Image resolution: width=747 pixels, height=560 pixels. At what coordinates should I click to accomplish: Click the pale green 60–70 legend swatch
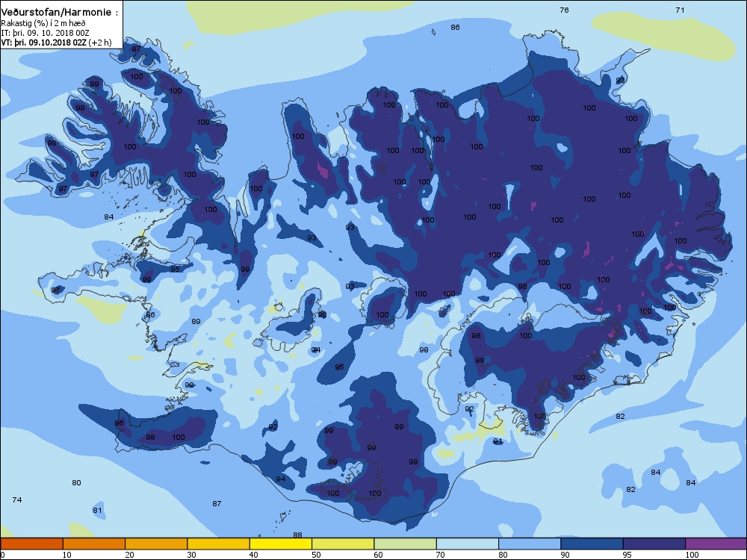(406, 544)
